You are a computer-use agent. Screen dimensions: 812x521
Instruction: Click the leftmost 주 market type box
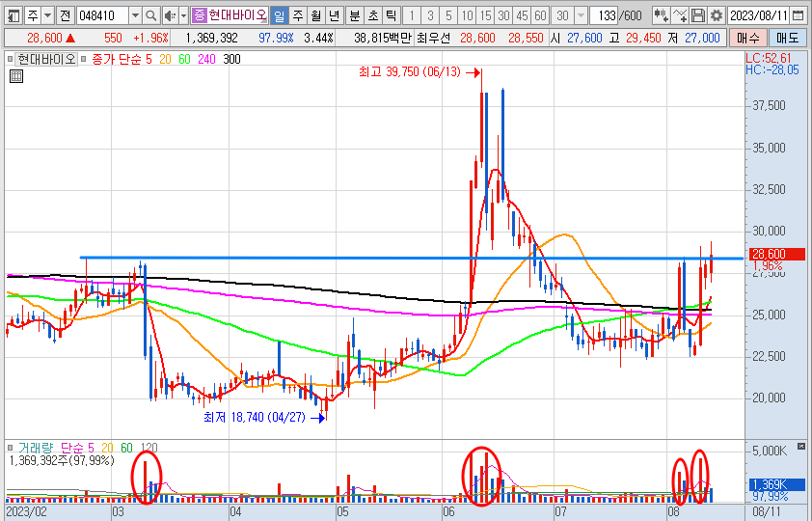(x=32, y=15)
